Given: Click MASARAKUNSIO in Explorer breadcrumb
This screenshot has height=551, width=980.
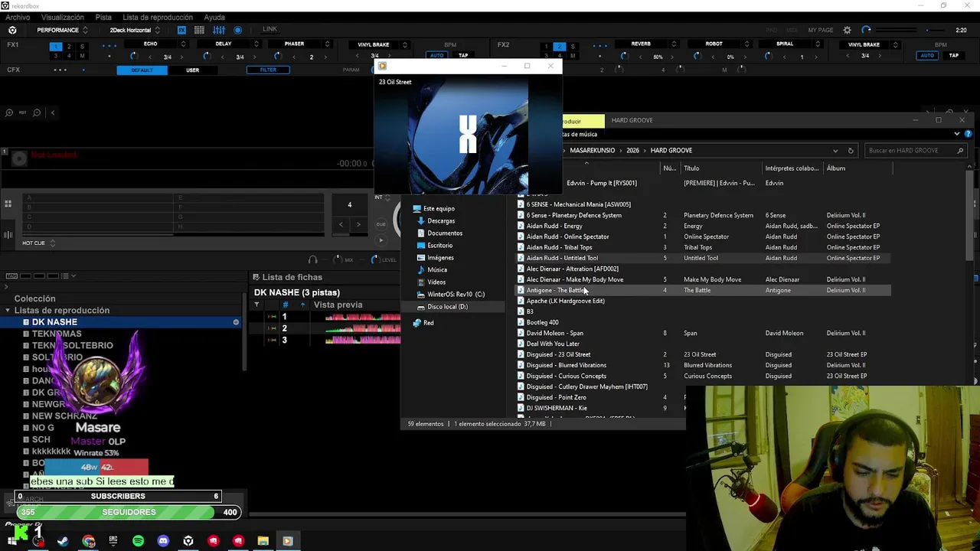Looking at the screenshot, I should [x=592, y=151].
